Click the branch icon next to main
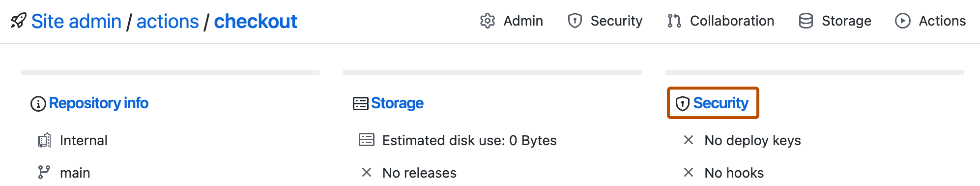 click(44, 173)
